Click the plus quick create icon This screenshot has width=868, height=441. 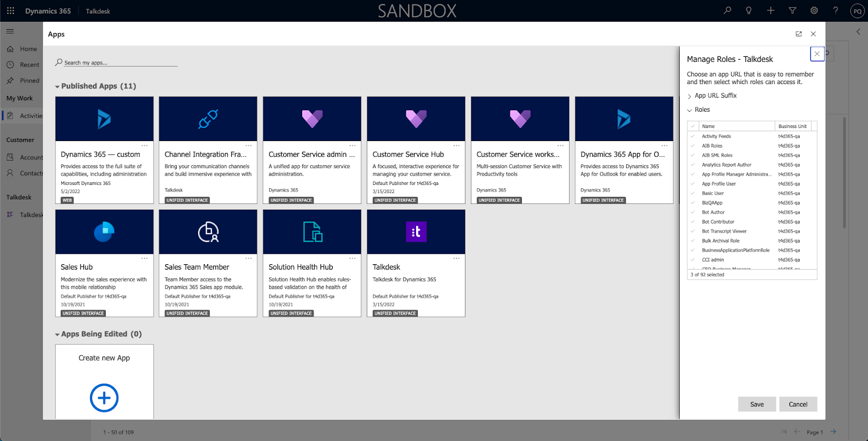pos(770,10)
